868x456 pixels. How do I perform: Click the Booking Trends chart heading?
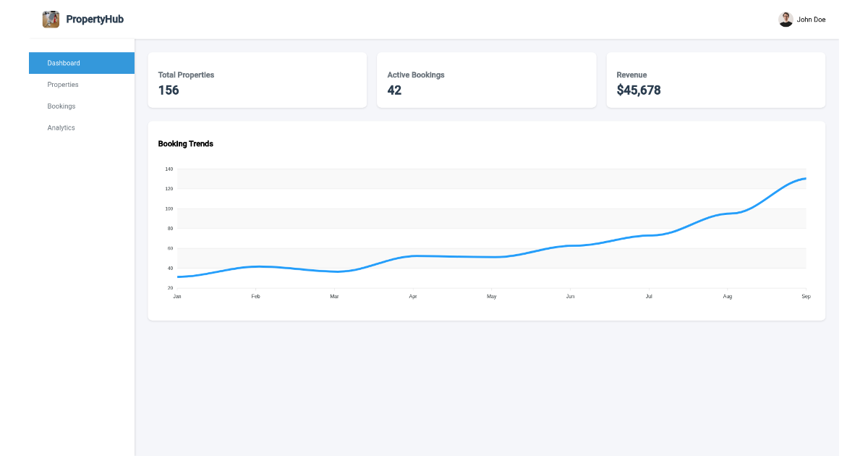pyautogui.click(x=186, y=144)
